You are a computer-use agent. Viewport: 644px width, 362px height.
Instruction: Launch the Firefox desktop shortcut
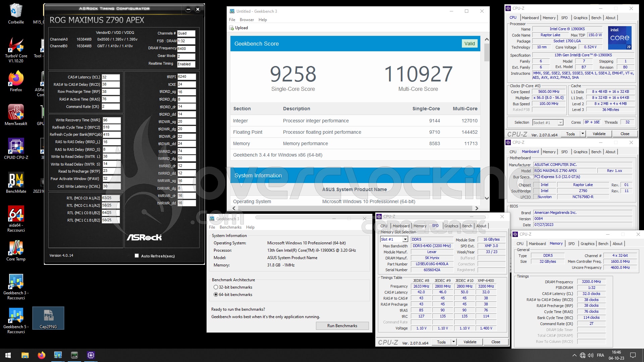(x=16, y=81)
